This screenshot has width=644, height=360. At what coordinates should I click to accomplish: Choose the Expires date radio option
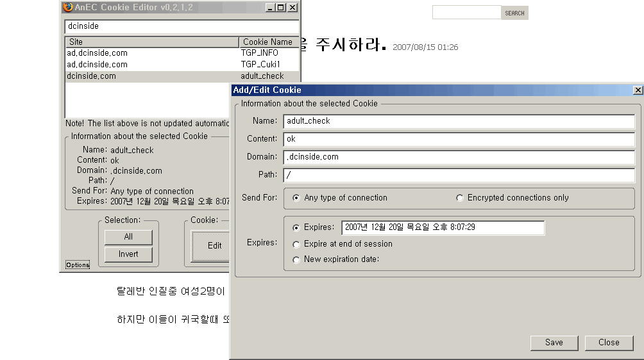(296, 227)
